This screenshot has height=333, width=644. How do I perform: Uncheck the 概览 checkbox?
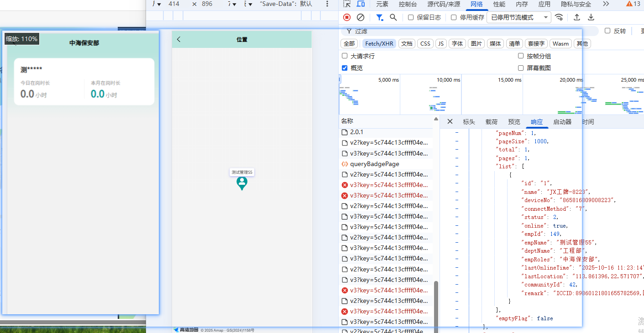click(344, 68)
